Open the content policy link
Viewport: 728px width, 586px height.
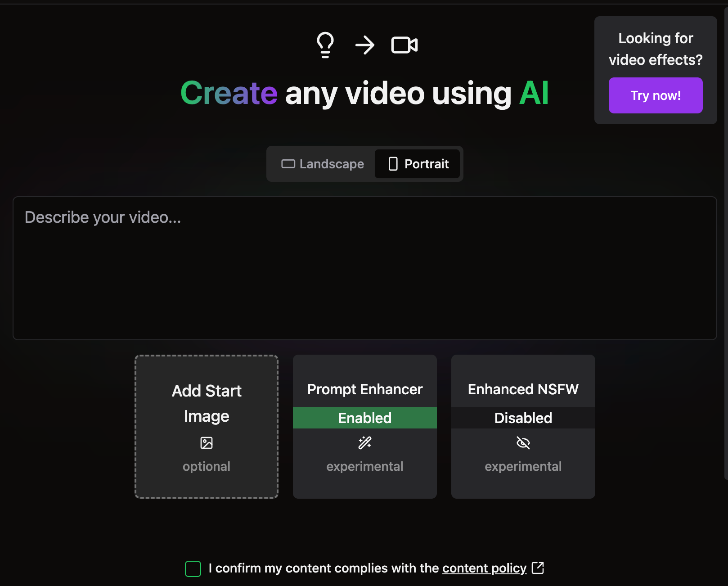(x=484, y=568)
